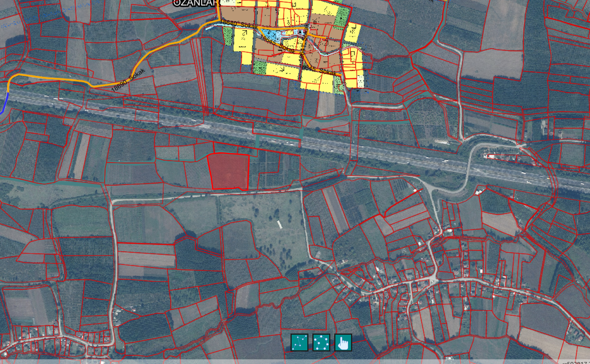Select the isolated yellow parcel east of village

tap(353, 32)
